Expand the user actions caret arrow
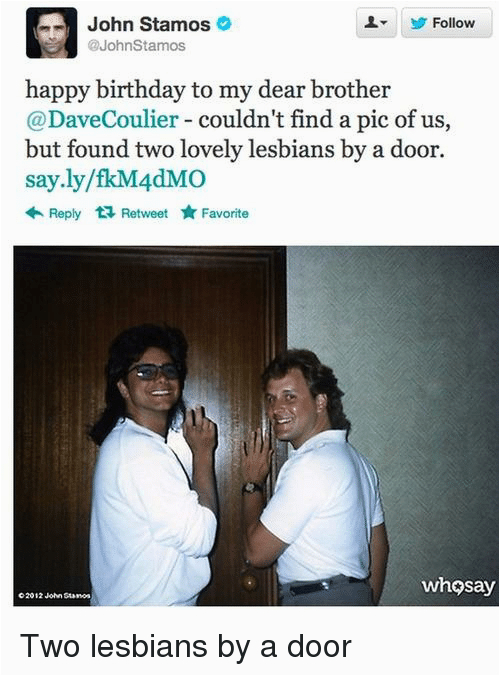The image size is (500, 676). (383, 23)
